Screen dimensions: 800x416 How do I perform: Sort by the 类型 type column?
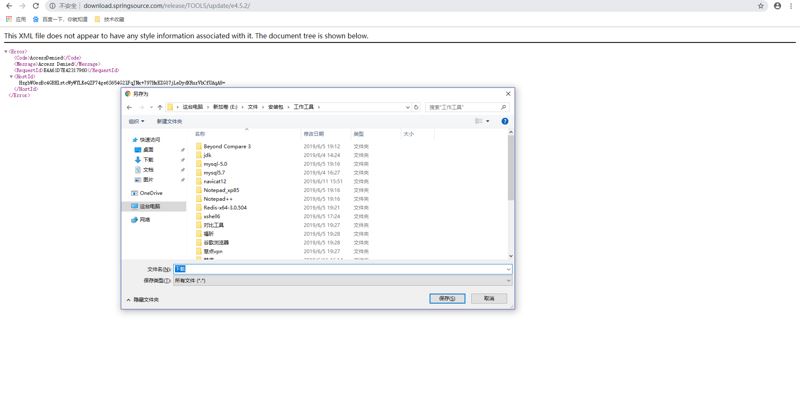376,134
